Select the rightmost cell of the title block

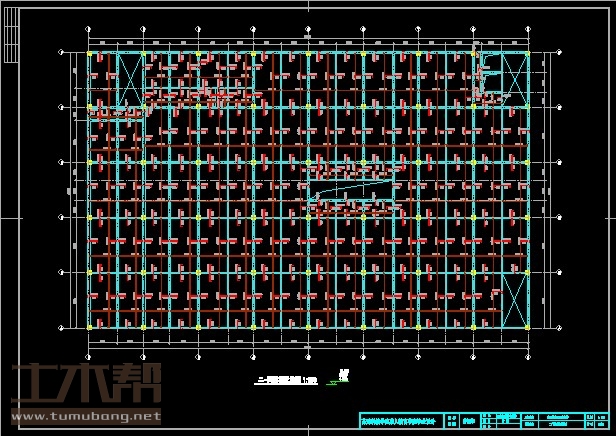tap(596, 421)
